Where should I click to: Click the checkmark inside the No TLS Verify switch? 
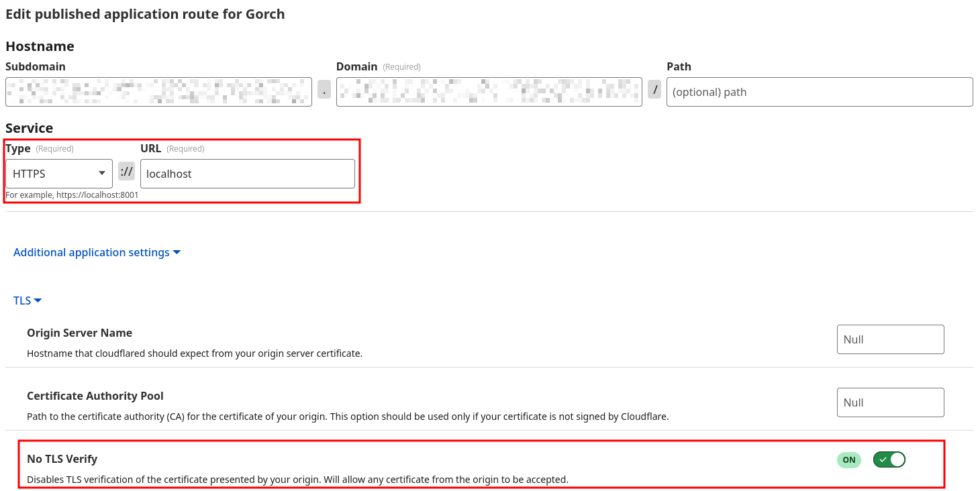[883, 459]
